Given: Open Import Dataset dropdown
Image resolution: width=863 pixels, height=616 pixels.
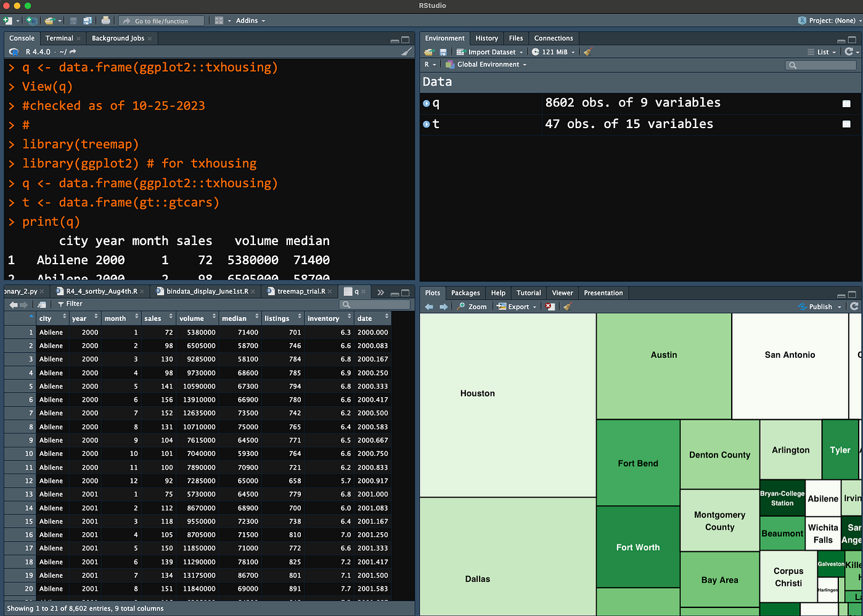Looking at the screenshot, I should tap(490, 52).
